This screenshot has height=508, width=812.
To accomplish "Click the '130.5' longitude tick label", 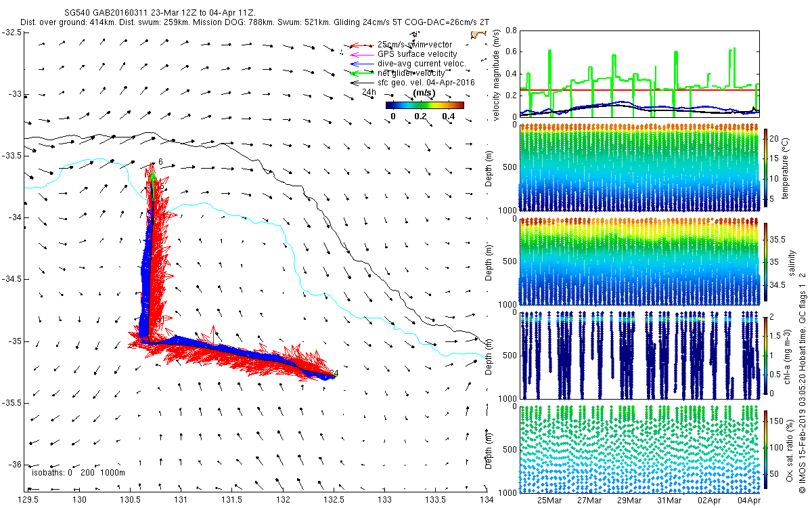I will pos(131,500).
